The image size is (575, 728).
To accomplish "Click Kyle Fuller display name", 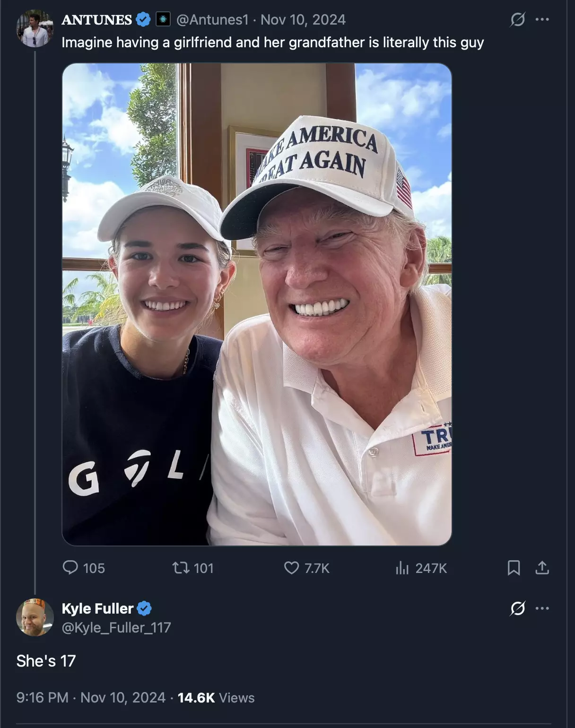I will click(x=98, y=608).
